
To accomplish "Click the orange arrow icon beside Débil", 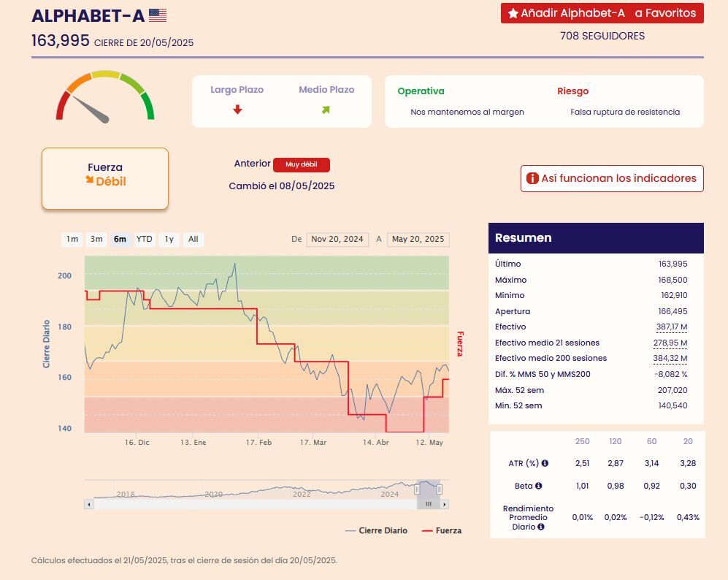I will [90, 180].
